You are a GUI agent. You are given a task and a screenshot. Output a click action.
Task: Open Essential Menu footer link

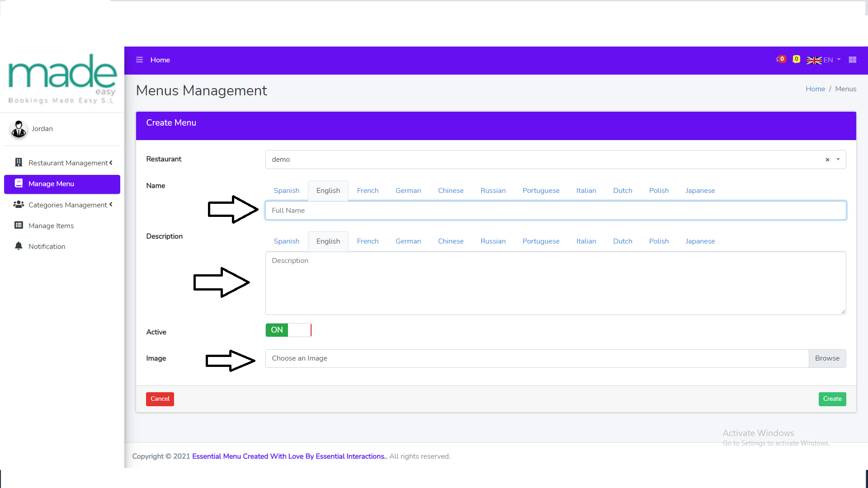[289, 456]
